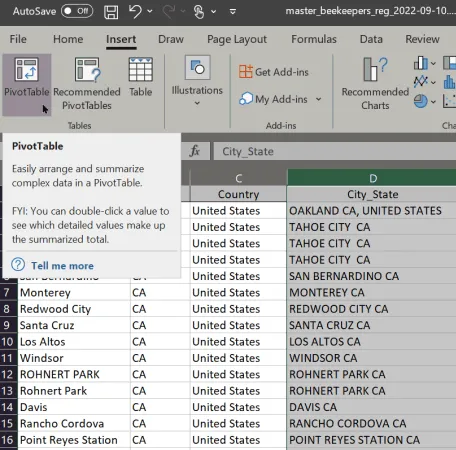Click the REDWOOD CITY CA cell

[x=372, y=309]
